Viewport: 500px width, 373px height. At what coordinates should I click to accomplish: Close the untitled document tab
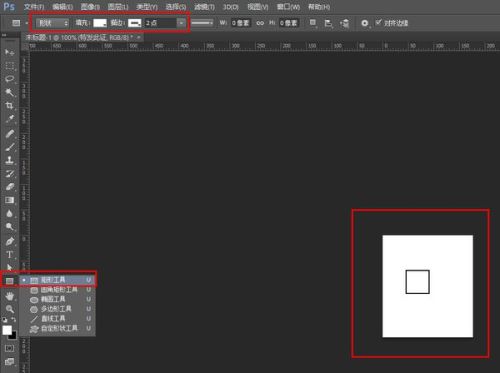[139, 37]
